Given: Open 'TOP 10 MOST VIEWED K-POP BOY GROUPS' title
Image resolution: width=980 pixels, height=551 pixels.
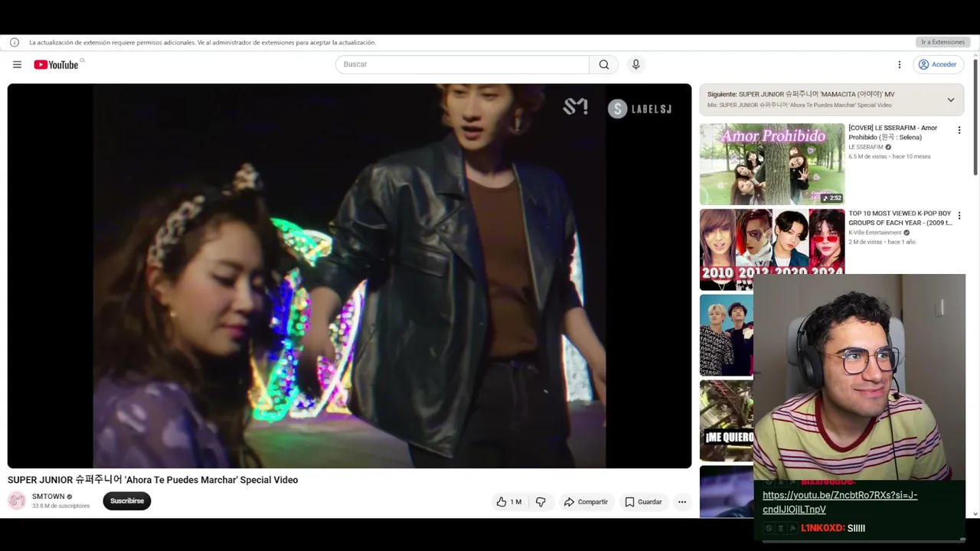Looking at the screenshot, I should tap(900, 218).
